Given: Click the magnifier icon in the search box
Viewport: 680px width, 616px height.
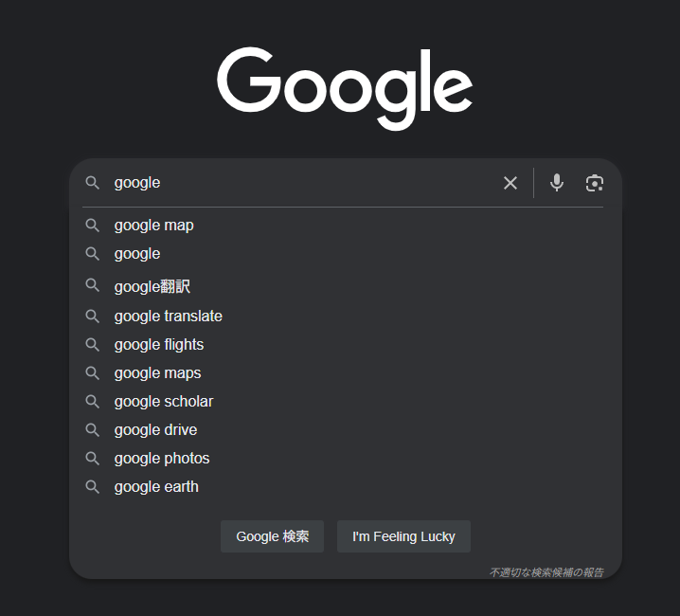Looking at the screenshot, I should [93, 183].
